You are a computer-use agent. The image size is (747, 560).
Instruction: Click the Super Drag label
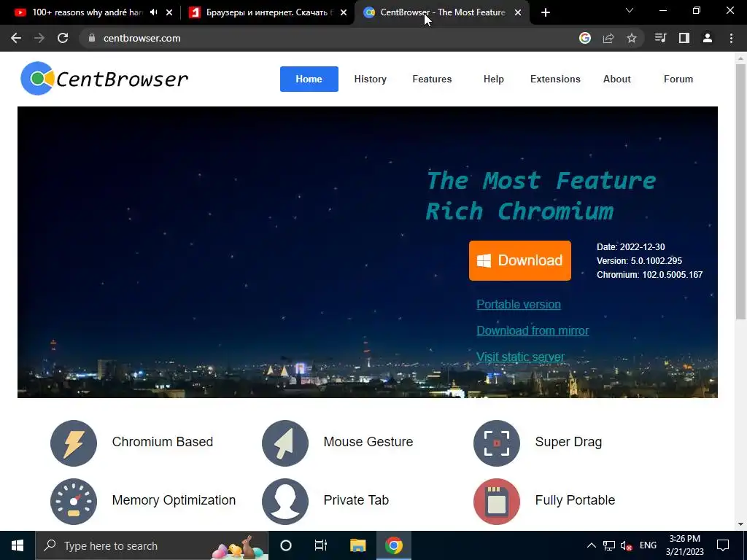(x=568, y=442)
